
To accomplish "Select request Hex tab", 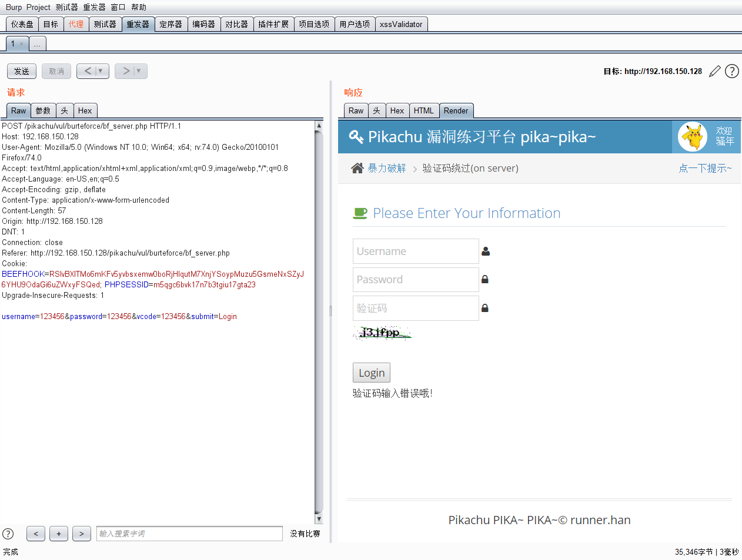I will [x=85, y=110].
